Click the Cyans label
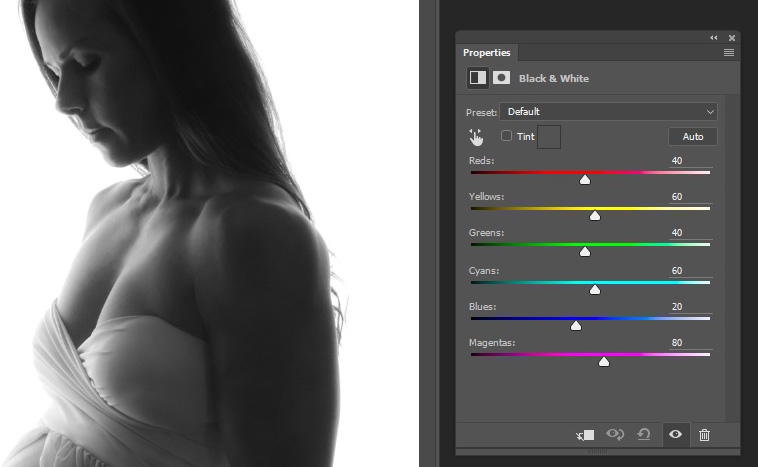 click(484, 271)
